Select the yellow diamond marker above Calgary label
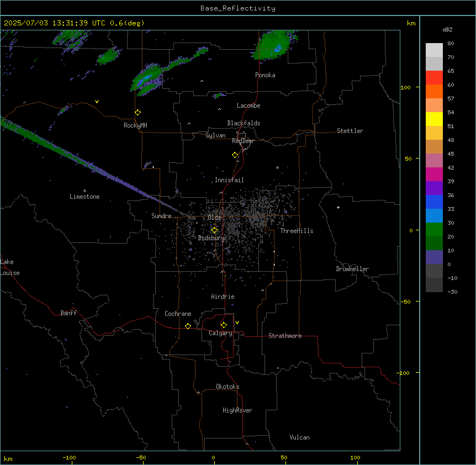476x465 pixels. 224,325
